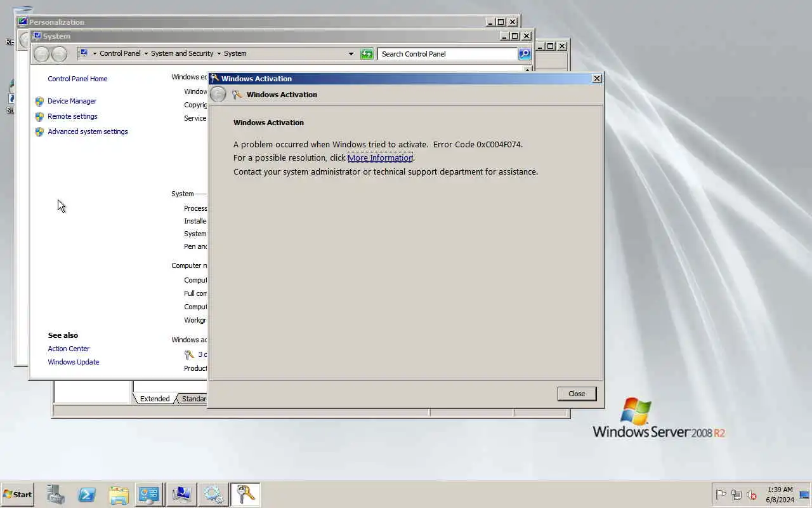Click the Windows Activation title bar icon
812x508 pixels.
tap(215, 78)
